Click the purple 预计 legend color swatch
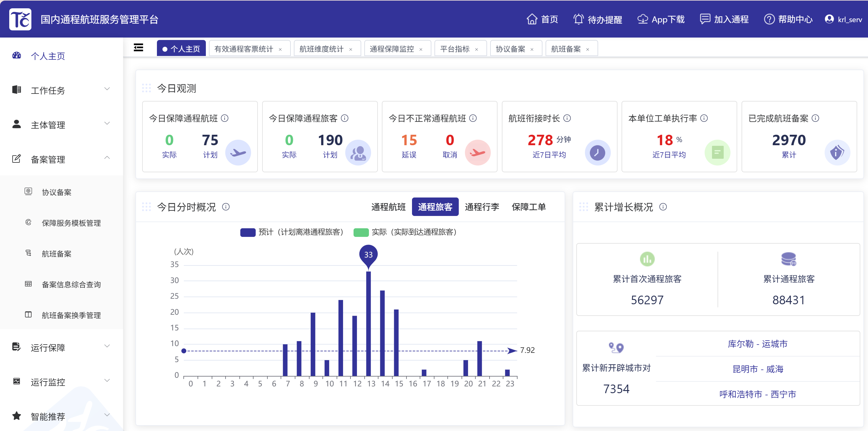This screenshot has width=868, height=431. (x=248, y=233)
